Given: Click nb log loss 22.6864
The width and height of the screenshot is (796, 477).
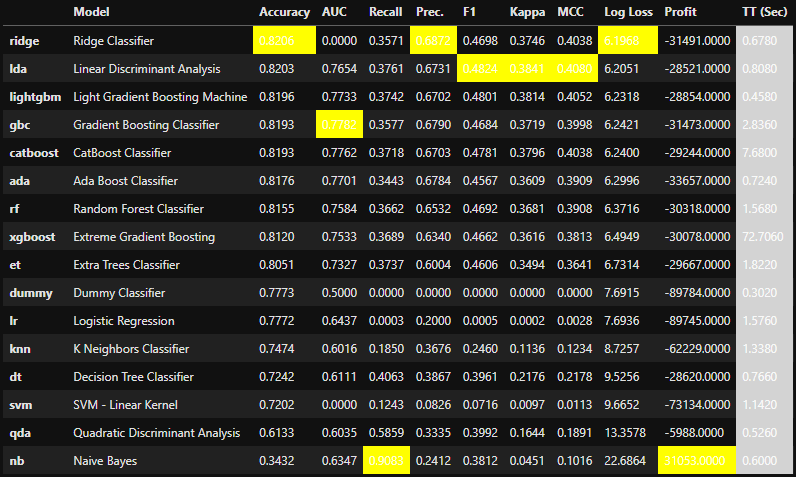Looking at the screenshot, I should 625,461.
